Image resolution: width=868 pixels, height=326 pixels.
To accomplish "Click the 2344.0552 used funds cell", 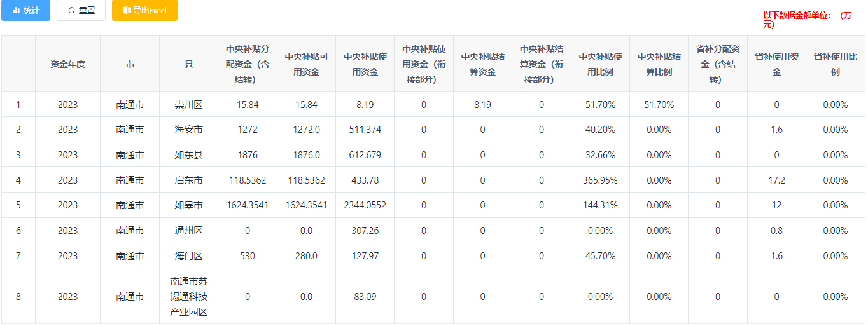I will (x=365, y=205).
